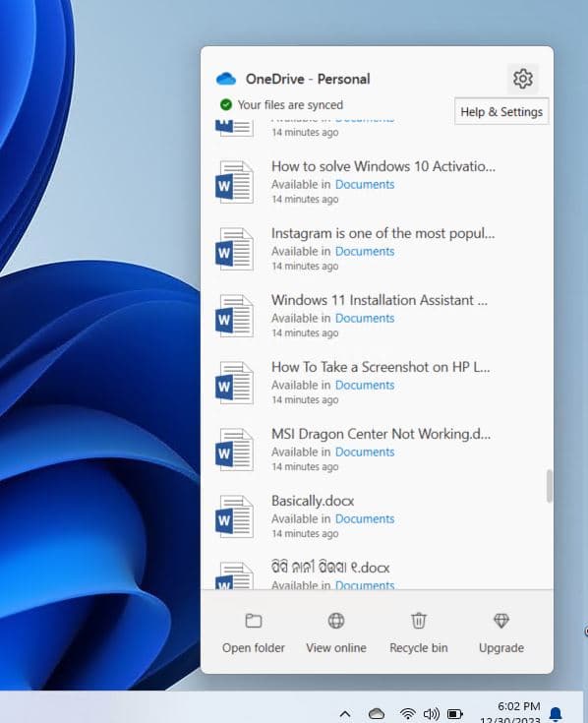
Task: Open file MSI Dragon Center Not Working.d...
Action: click(x=382, y=434)
